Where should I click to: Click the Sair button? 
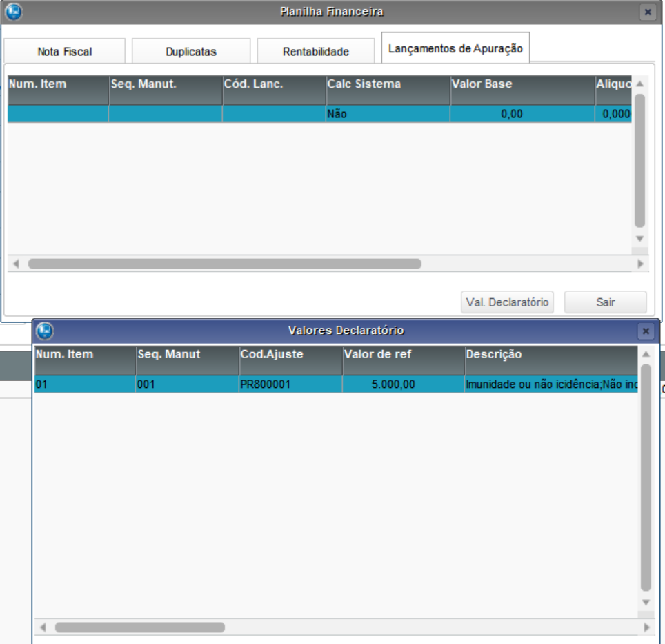605,302
